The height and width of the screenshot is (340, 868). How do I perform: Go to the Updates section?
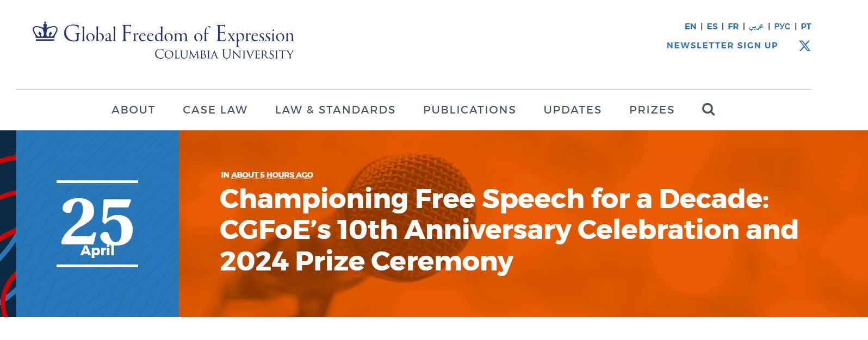coord(572,110)
